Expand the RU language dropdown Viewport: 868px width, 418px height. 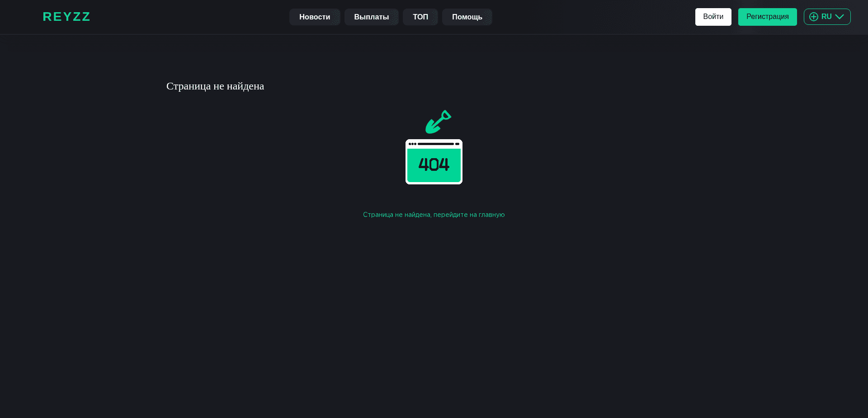pos(827,16)
